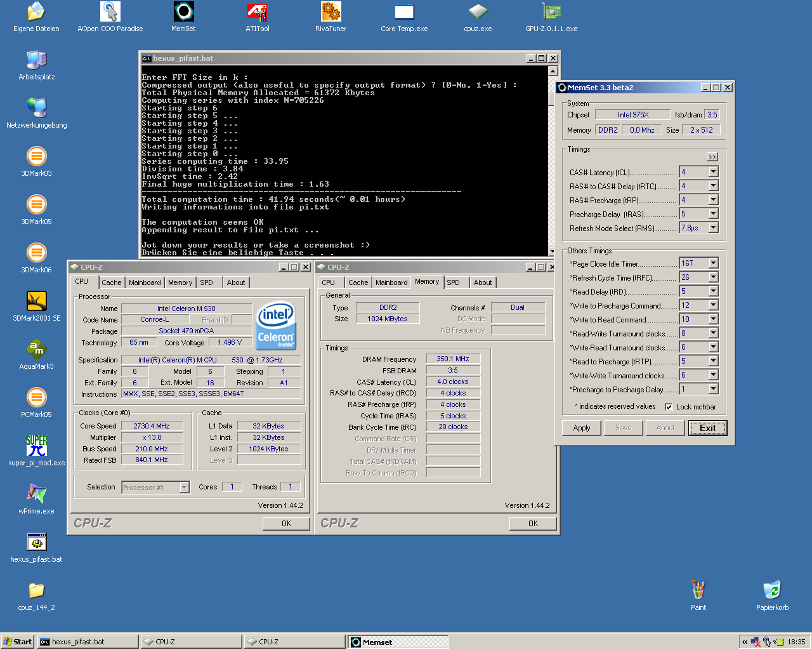Open the MemSet desktop shortcut
This screenshot has height=650, width=812.
click(x=183, y=17)
